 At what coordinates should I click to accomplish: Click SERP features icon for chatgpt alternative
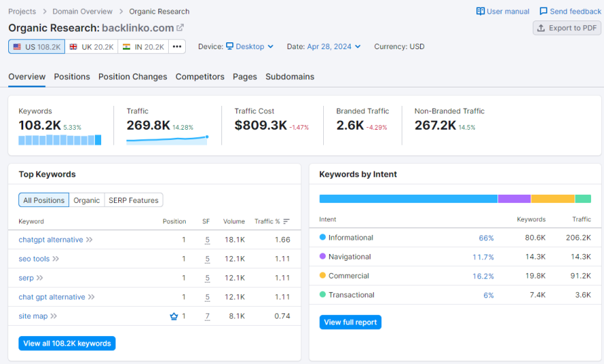click(x=207, y=240)
